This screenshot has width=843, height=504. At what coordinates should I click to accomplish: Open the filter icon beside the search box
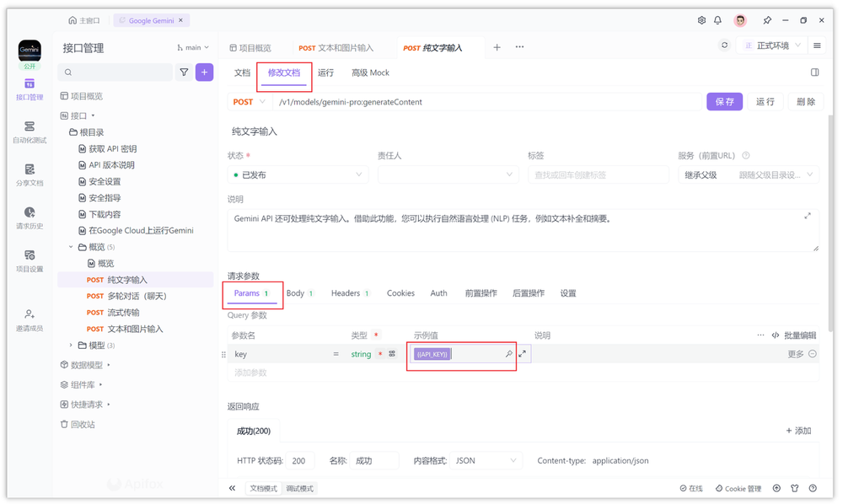[184, 73]
